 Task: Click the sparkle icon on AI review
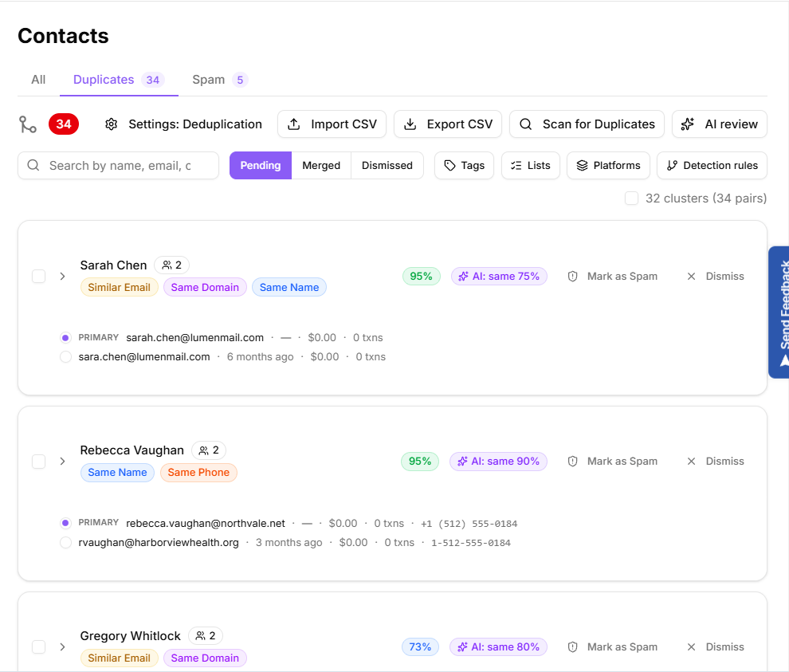pyautogui.click(x=687, y=124)
